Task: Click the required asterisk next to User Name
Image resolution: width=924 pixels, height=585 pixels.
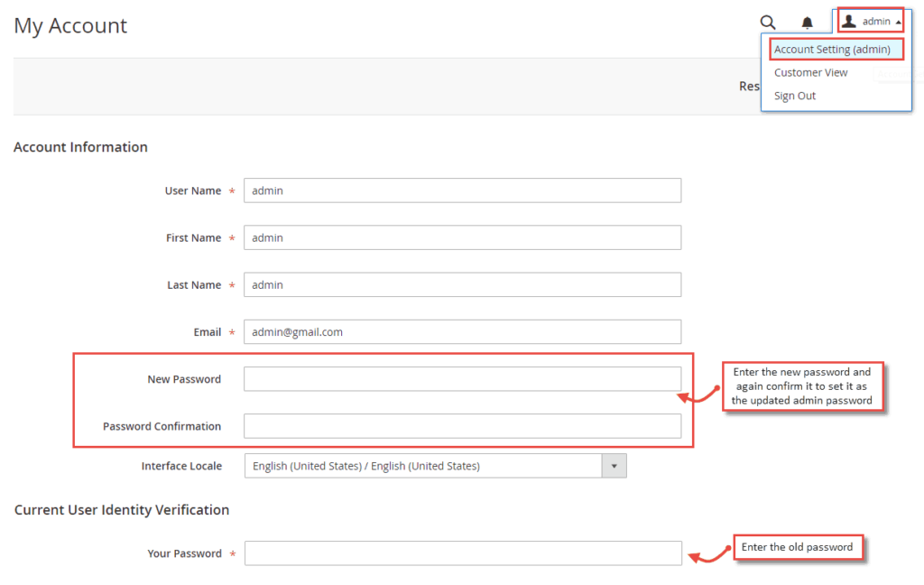Action: click(x=230, y=190)
